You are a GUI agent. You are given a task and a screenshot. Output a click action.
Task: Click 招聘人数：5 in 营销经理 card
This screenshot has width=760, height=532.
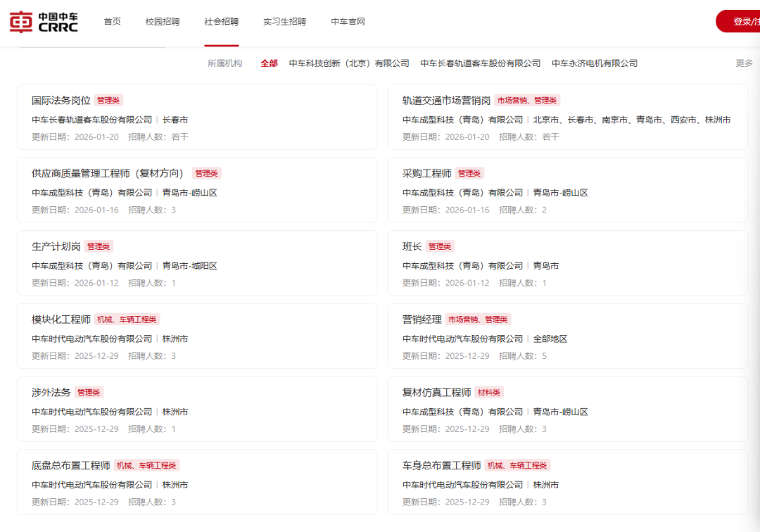(523, 356)
